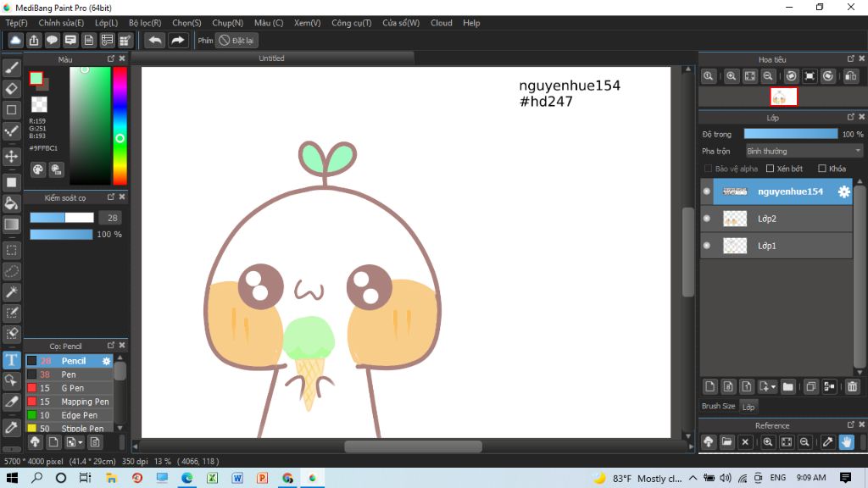Select the hand tool in Reference panel

[847, 442]
